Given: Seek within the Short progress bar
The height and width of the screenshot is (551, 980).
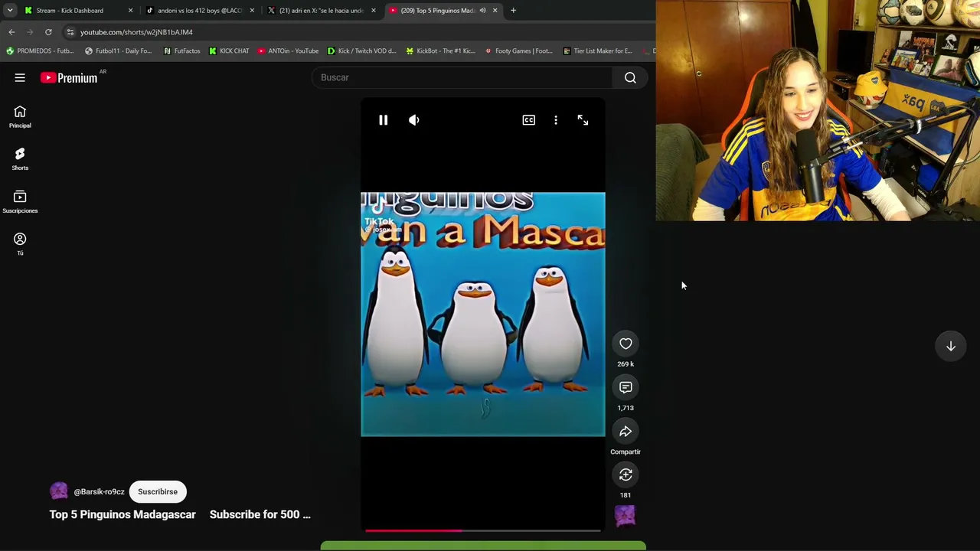Looking at the screenshot, I should pyautogui.click(x=483, y=530).
